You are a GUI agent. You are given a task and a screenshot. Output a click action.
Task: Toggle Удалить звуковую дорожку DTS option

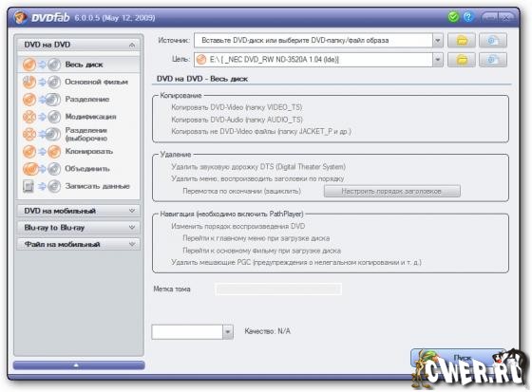[x=258, y=166]
